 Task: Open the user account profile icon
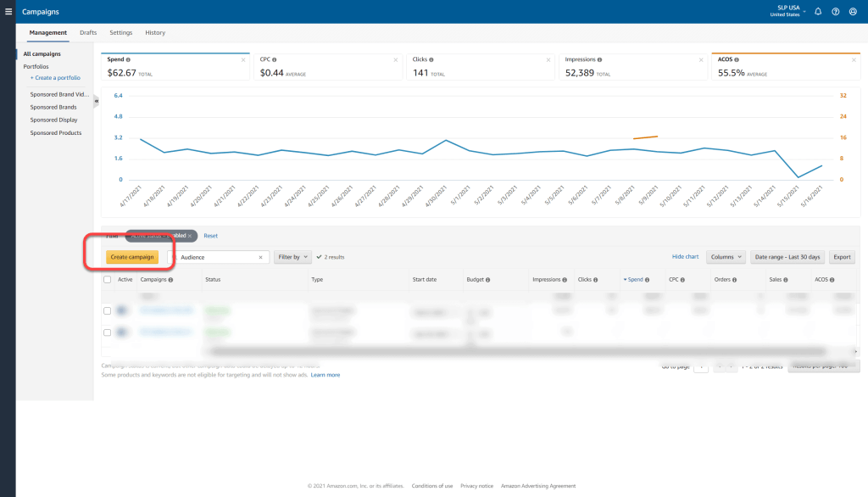[x=853, y=12]
